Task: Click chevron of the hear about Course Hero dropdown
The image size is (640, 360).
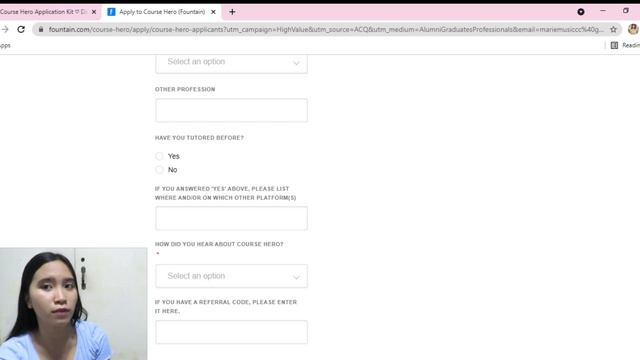Action: click(x=296, y=277)
